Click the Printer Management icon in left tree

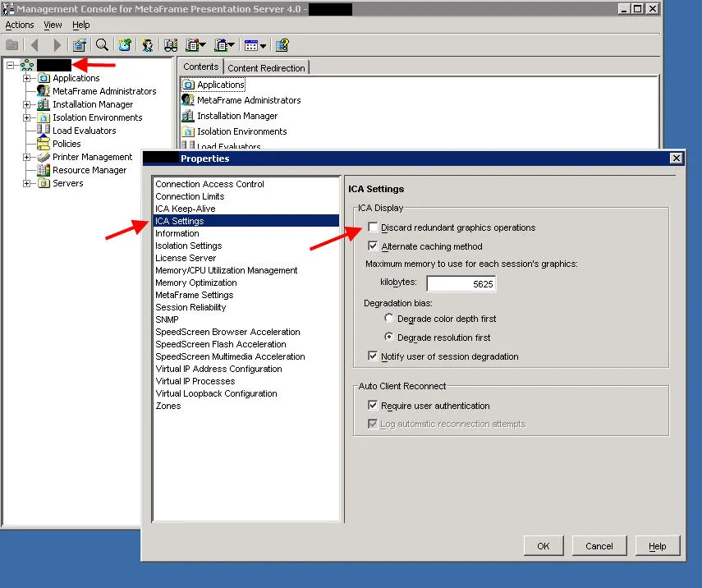click(x=44, y=157)
